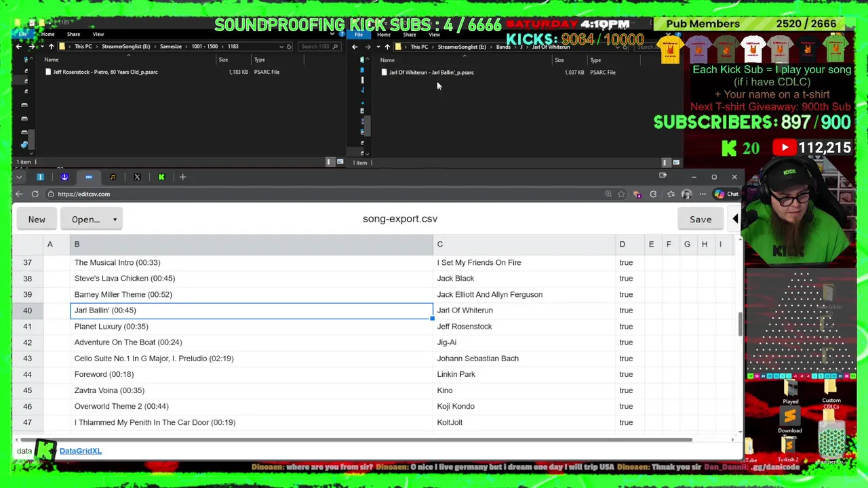Go up one folder in left Explorer
868x488 pixels.
pos(51,47)
